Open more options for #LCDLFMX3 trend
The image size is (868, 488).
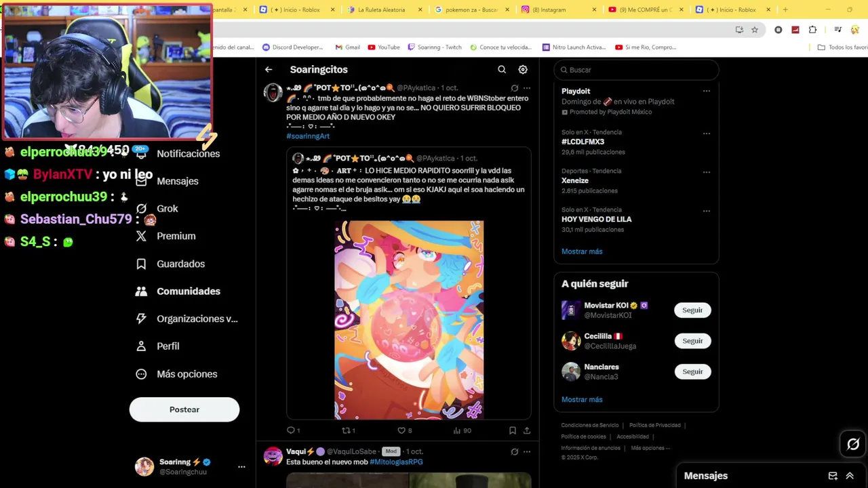[x=707, y=134]
